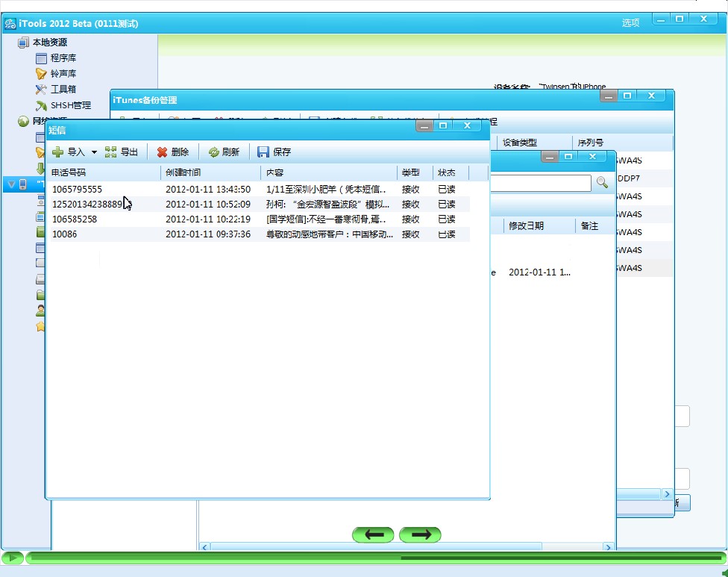Image resolution: width=728 pixels, height=577 pixels.
Task: Open the Program Library (程序库) item
Action: [x=63, y=58]
